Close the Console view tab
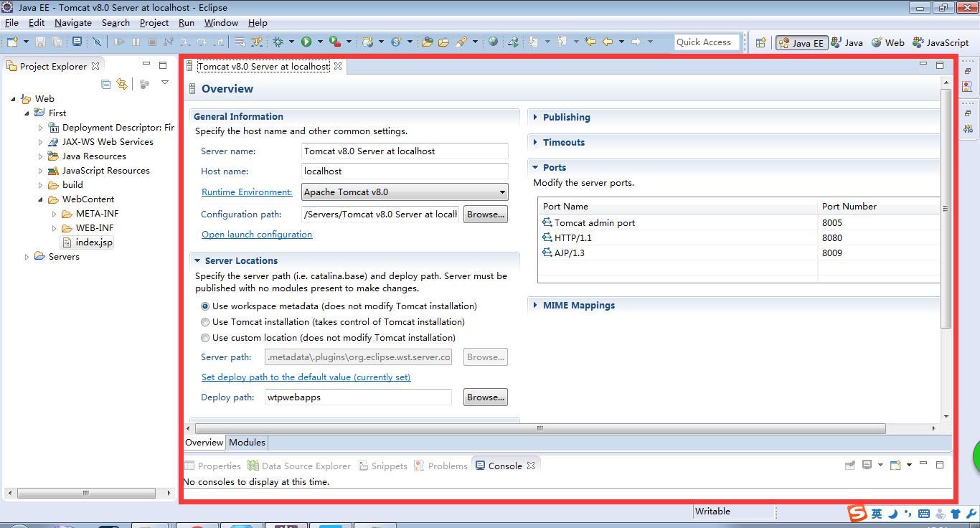This screenshot has height=528, width=980. pyautogui.click(x=531, y=466)
